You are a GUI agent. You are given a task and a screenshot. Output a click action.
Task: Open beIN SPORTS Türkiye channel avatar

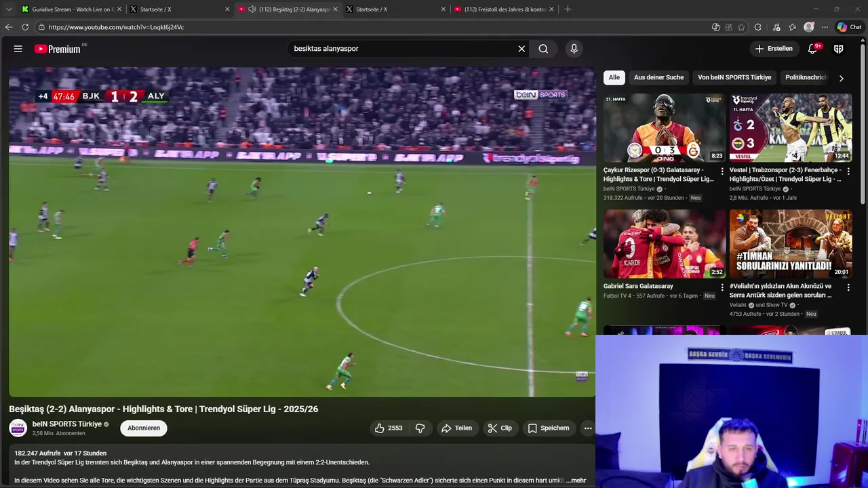tap(18, 428)
